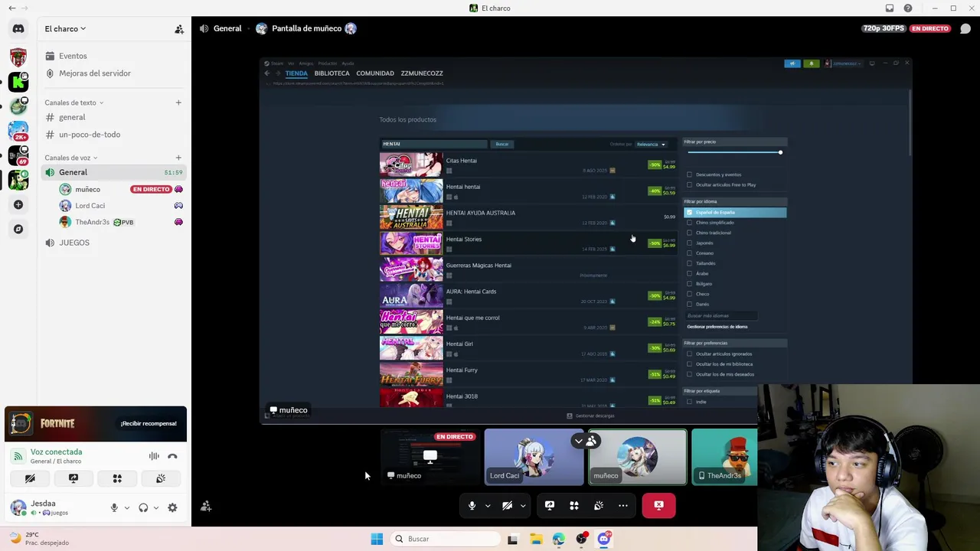
Task: Toggle camera in call control bar
Action: point(507,505)
